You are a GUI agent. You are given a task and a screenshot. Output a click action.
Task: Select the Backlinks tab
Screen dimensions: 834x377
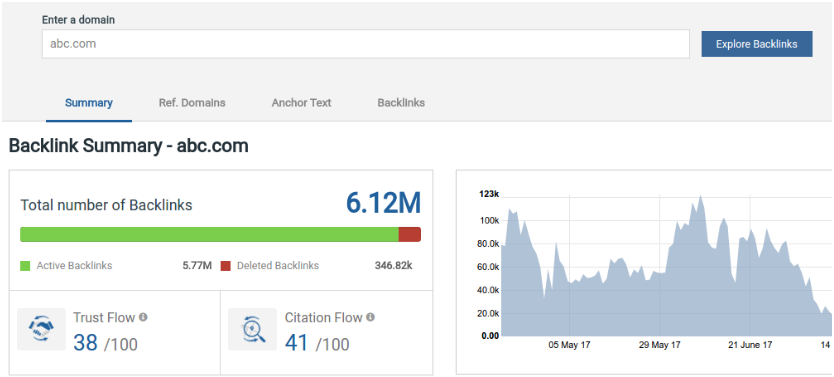tap(401, 103)
